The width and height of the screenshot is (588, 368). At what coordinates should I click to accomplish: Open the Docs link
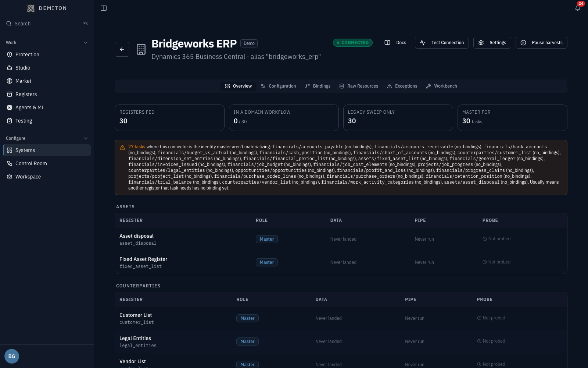tap(395, 43)
